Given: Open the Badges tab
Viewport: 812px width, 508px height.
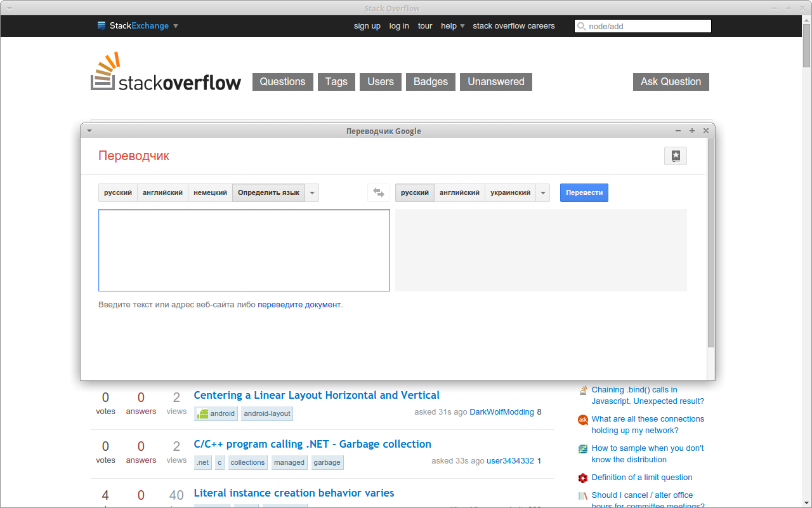Looking at the screenshot, I should [431, 82].
